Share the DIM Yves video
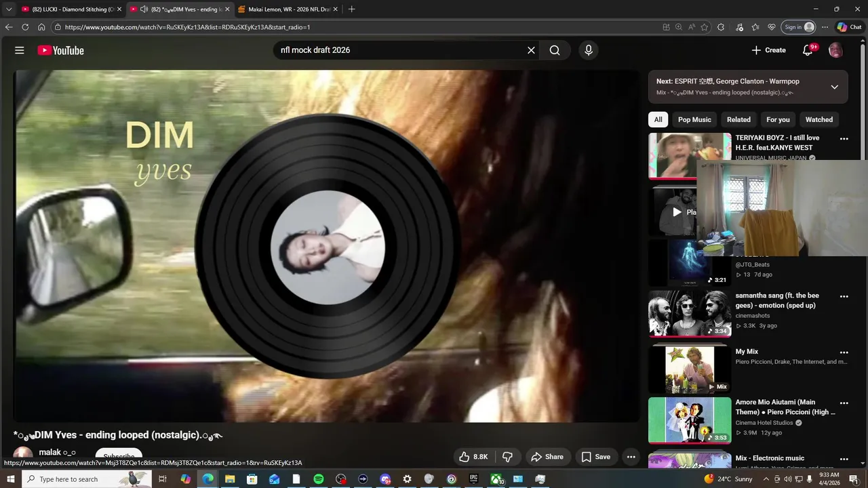Viewport: 868px width, 488px height. [x=547, y=457]
